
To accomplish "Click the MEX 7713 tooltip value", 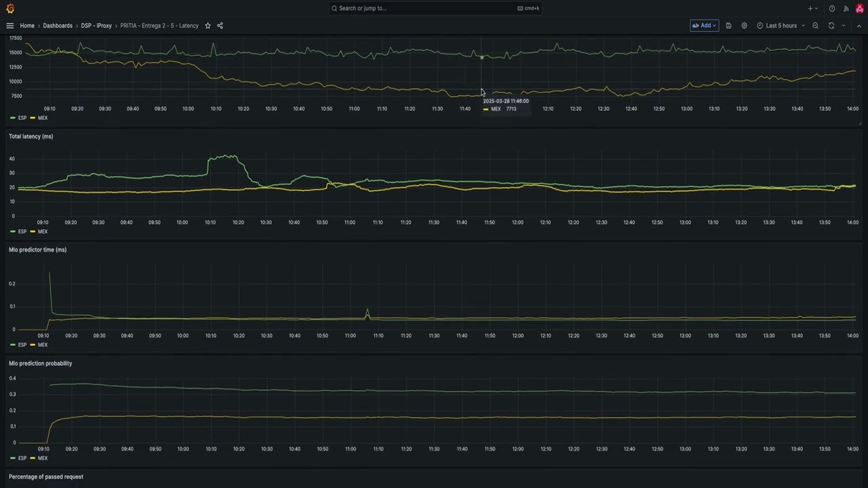I will click(x=511, y=109).
